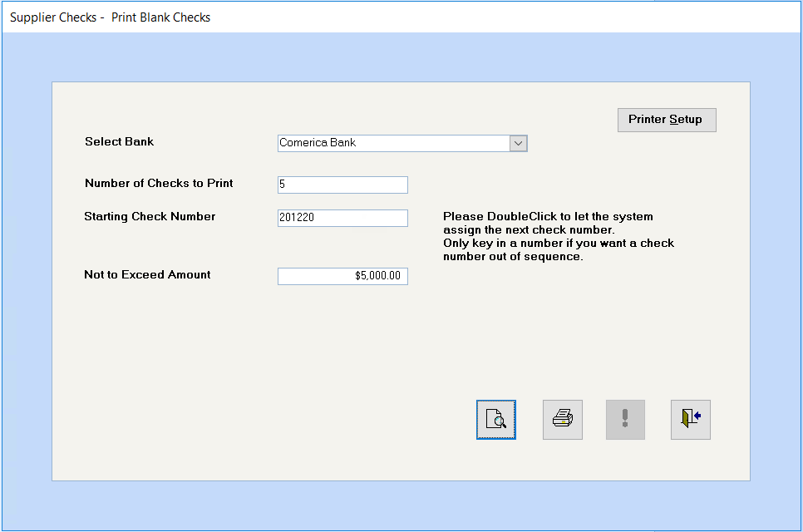Click the 'number out of sequence' text line

pyautogui.click(x=513, y=256)
